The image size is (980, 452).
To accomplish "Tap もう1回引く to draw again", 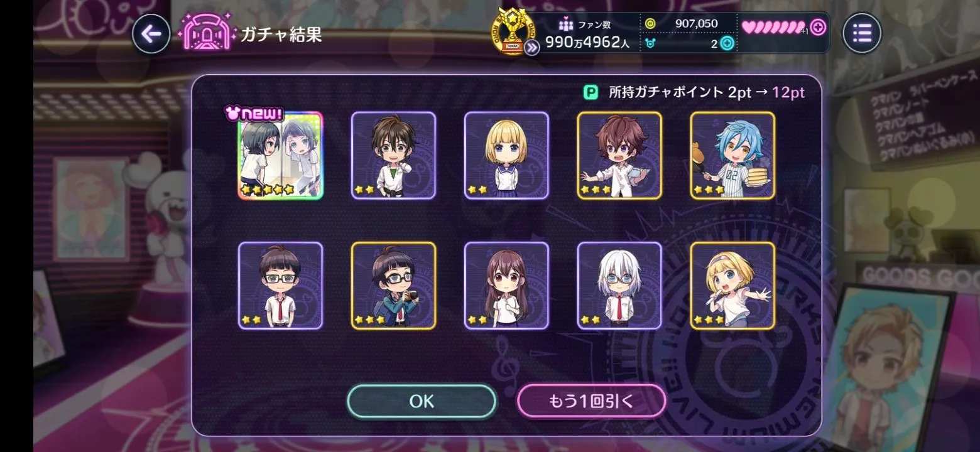I will [591, 401].
